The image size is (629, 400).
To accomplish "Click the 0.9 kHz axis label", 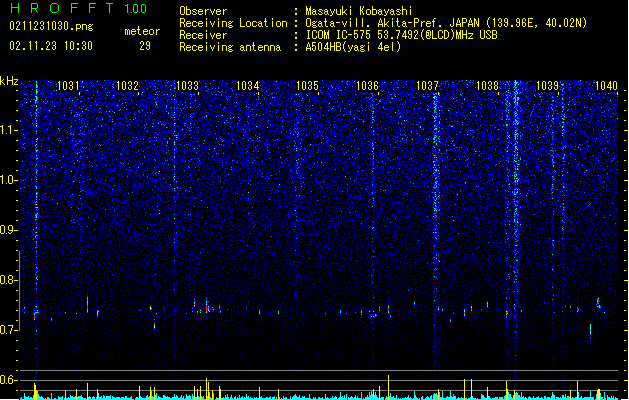I will 9,230.
